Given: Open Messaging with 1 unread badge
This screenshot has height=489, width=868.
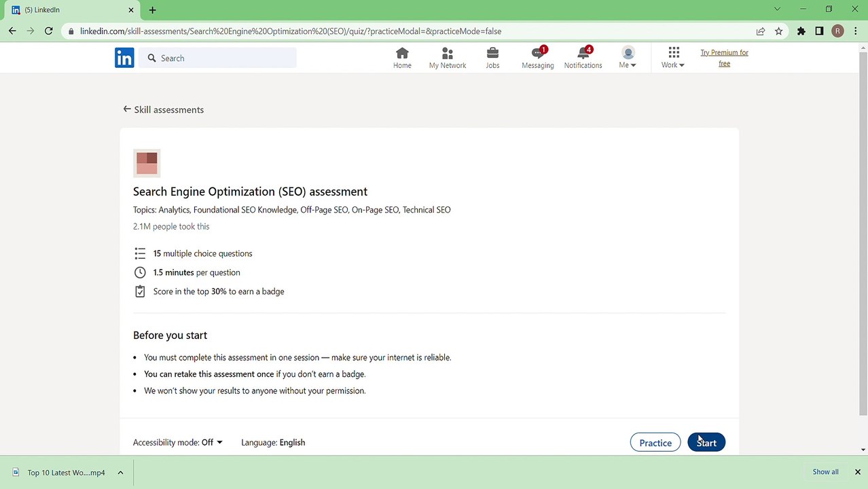Looking at the screenshot, I should (x=538, y=58).
